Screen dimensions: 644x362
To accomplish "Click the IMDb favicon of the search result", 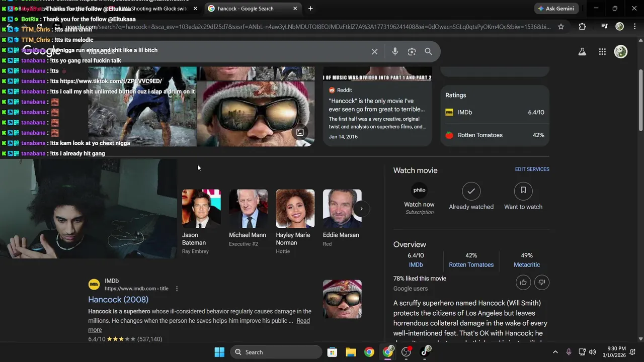I will tap(94, 285).
